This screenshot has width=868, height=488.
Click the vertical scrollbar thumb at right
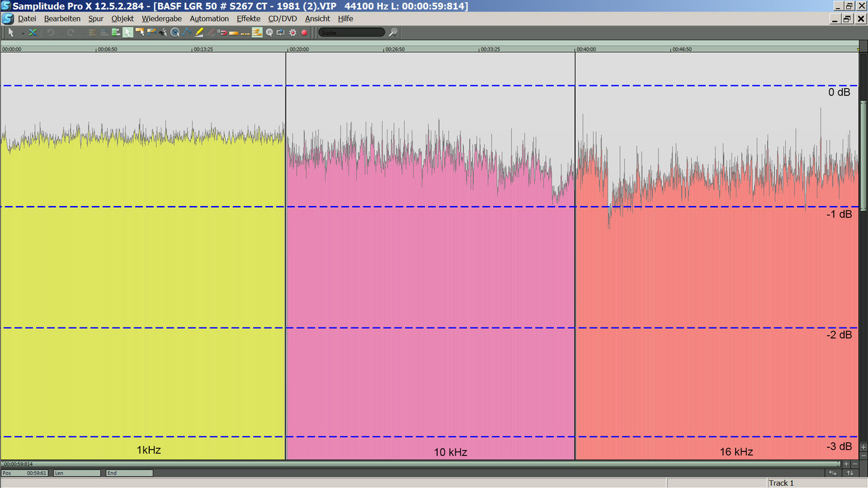[x=863, y=156]
